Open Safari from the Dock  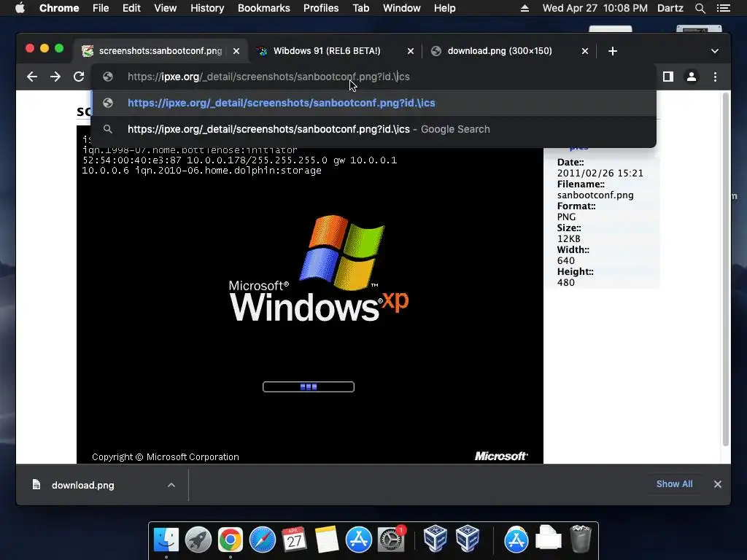coord(263,540)
